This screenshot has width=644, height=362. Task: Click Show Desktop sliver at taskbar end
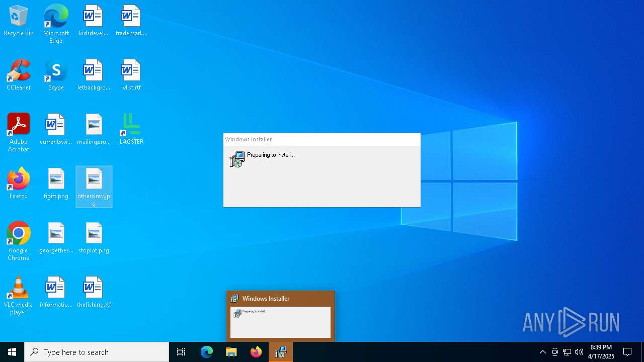[x=642, y=352]
